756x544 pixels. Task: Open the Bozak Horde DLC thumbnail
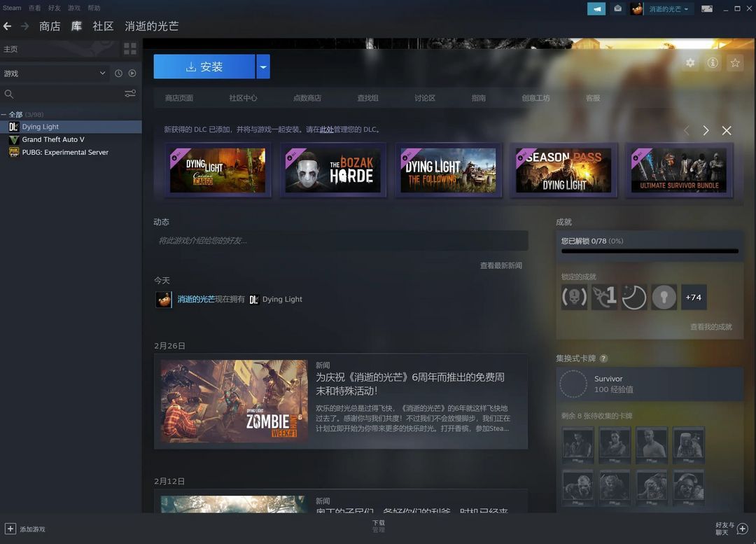click(332, 170)
